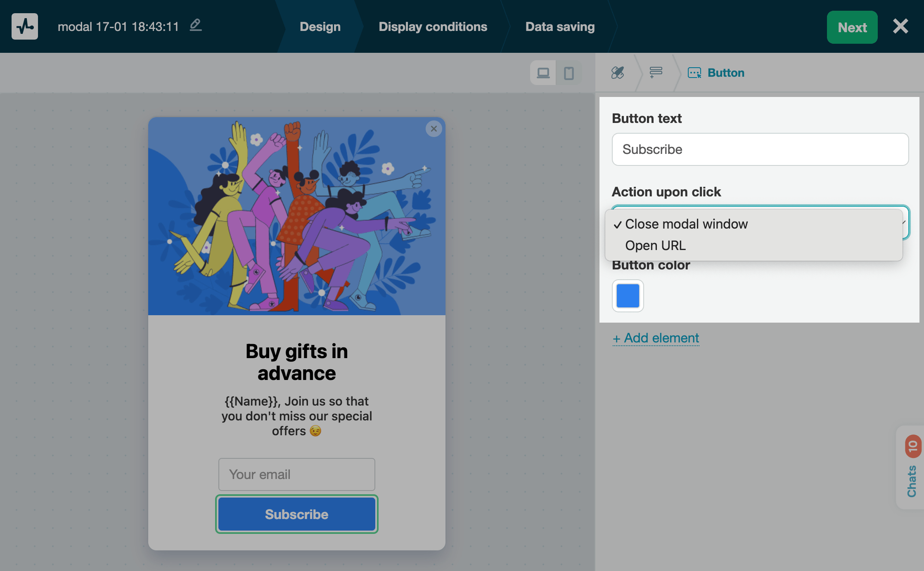Open the elements list icon
This screenshot has height=571, width=924.
(x=656, y=73)
